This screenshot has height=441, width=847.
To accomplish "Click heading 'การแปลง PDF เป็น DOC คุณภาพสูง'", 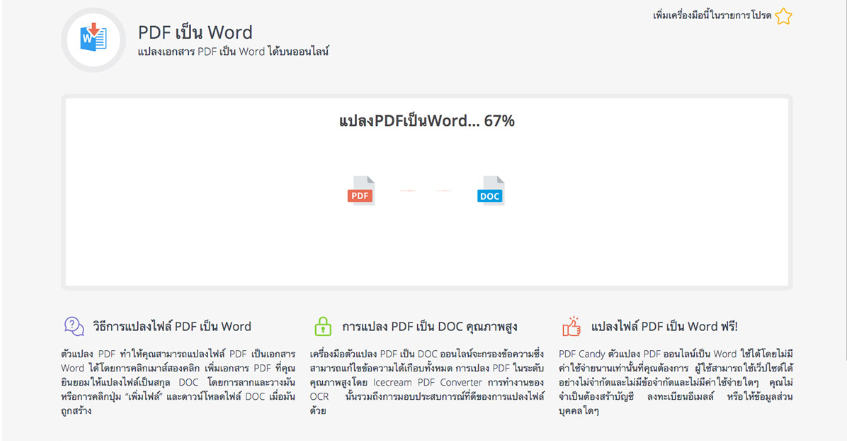I will tap(429, 326).
